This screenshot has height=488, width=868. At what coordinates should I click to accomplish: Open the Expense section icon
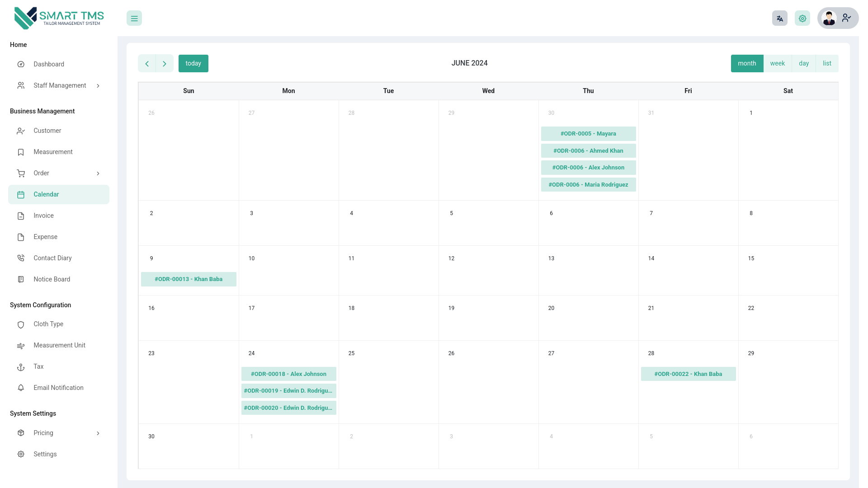pyautogui.click(x=21, y=237)
